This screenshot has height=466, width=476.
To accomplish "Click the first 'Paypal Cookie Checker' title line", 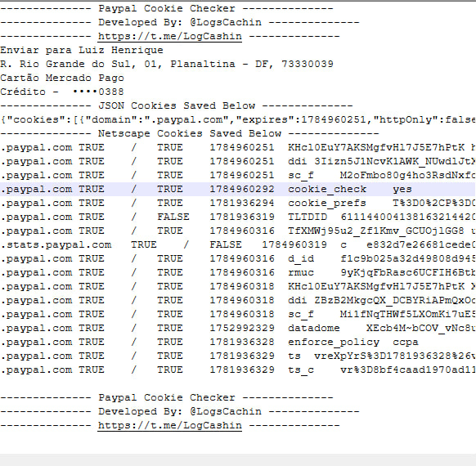I will pyautogui.click(x=167, y=8).
